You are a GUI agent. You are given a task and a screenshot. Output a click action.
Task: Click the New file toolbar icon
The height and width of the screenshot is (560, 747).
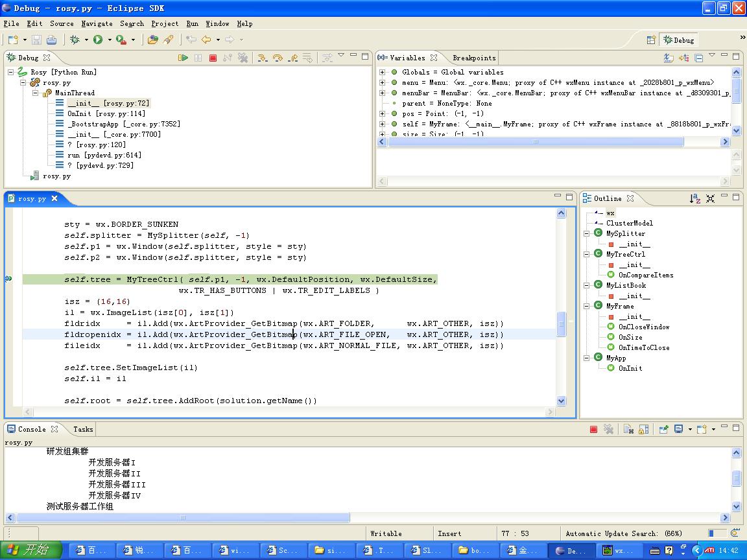[13, 40]
